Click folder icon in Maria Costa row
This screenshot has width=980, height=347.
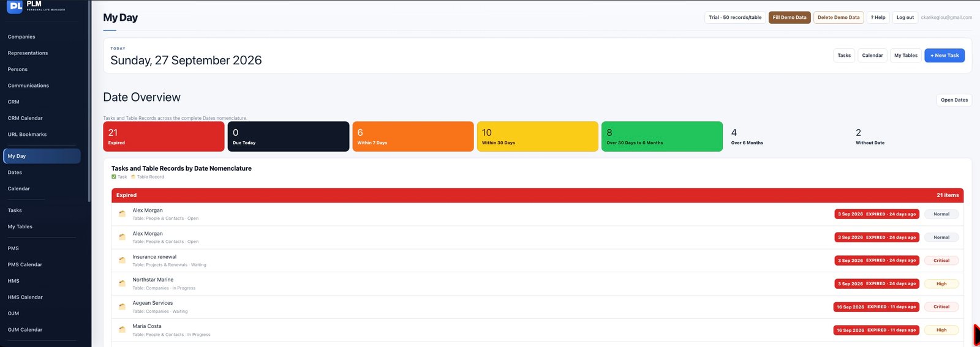click(122, 330)
